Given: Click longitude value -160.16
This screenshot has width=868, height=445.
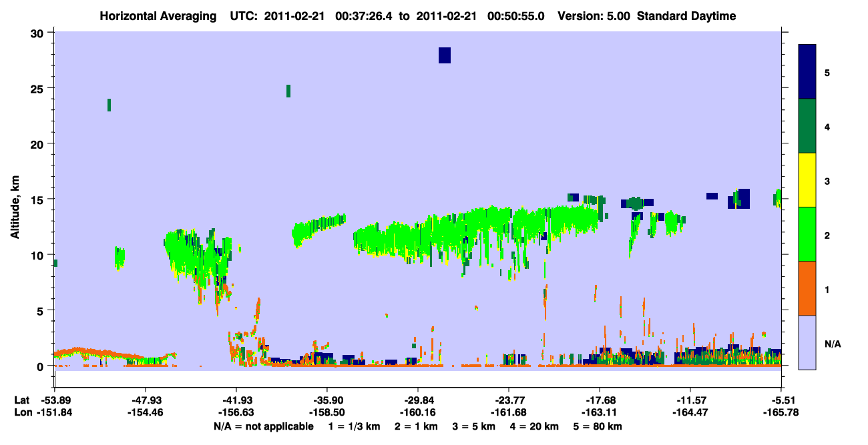Looking at the screenshot, I should click(418, 412).
